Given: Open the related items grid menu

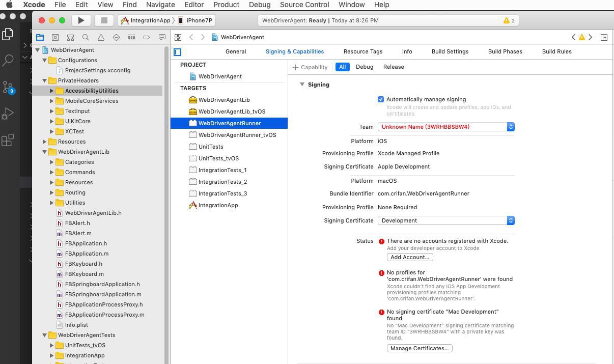Looking at the screenshot, I should pos(178,37).
